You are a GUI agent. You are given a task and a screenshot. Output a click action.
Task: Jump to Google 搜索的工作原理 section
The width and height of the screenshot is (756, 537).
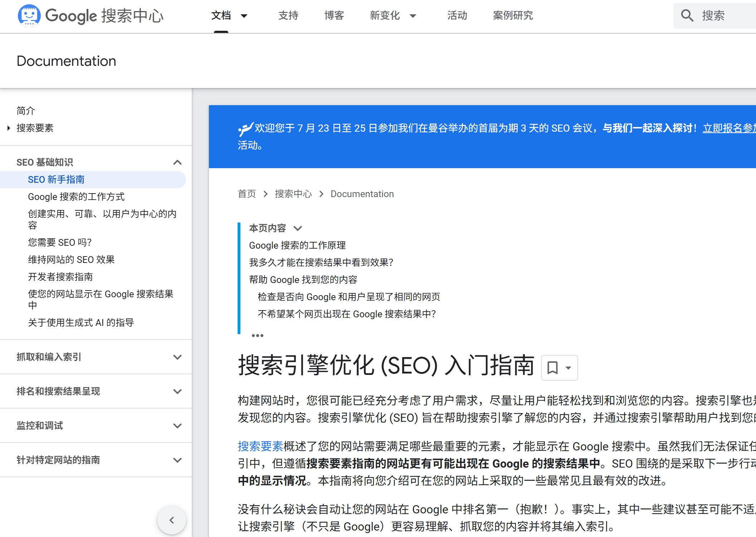point(297,245)
